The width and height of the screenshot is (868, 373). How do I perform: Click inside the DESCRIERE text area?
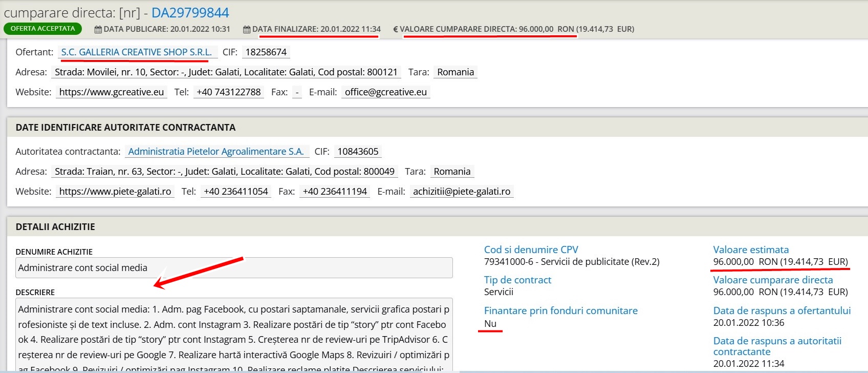[x=233, y=333]
